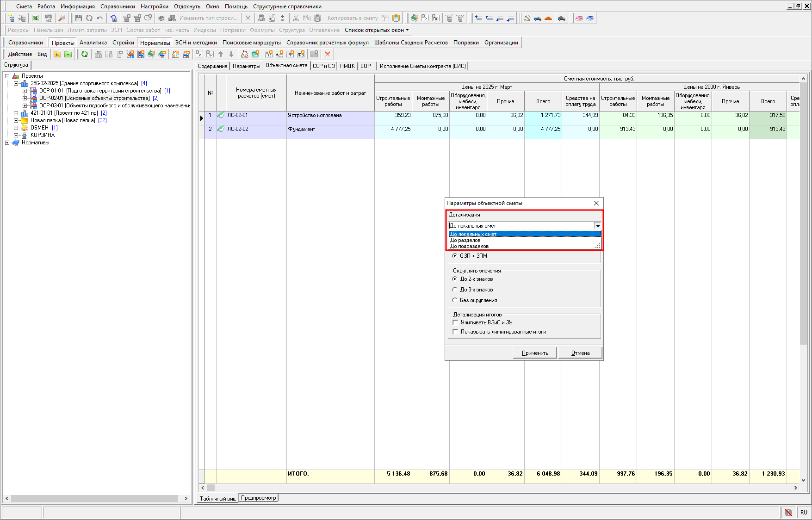Image resolution: width=812 pixels, height=520 pixels.
Task: Click the magnifier search icon
Action: click(x=62, y=18)
